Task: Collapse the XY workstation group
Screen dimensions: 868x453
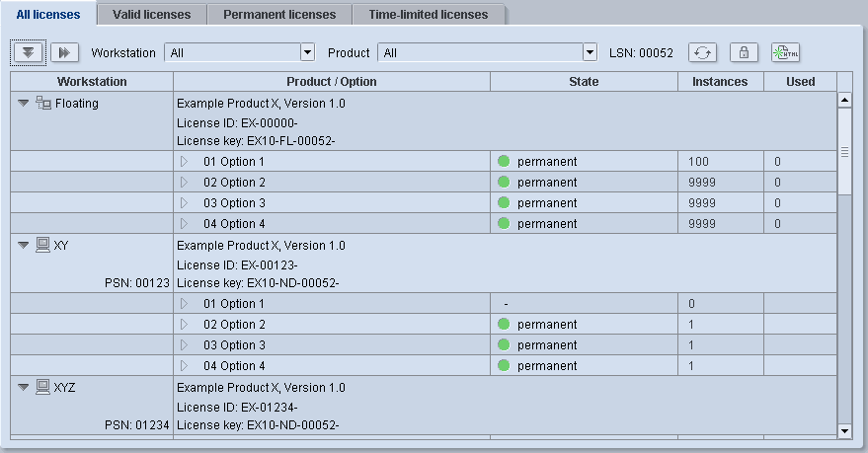Action: pos(24,245)
